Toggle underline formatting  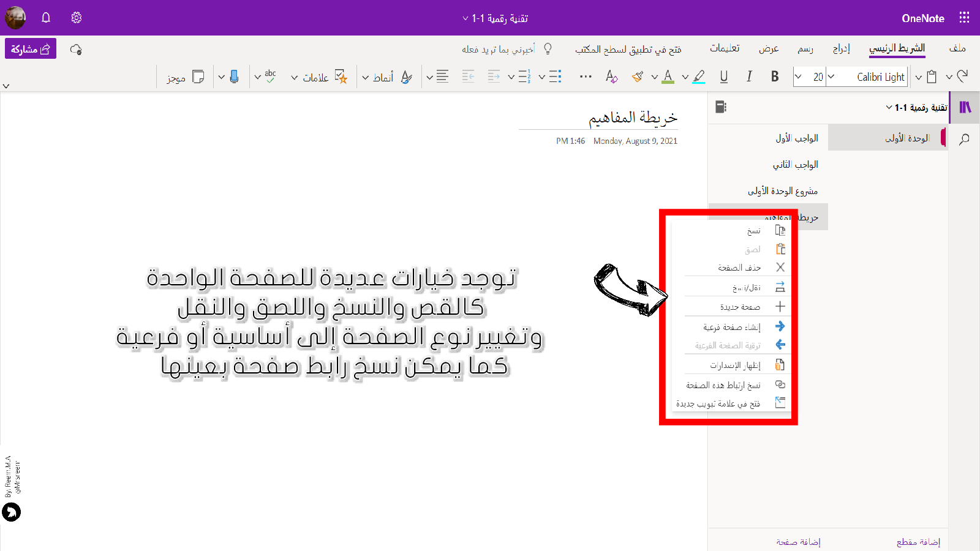click(x=723, y=77)
